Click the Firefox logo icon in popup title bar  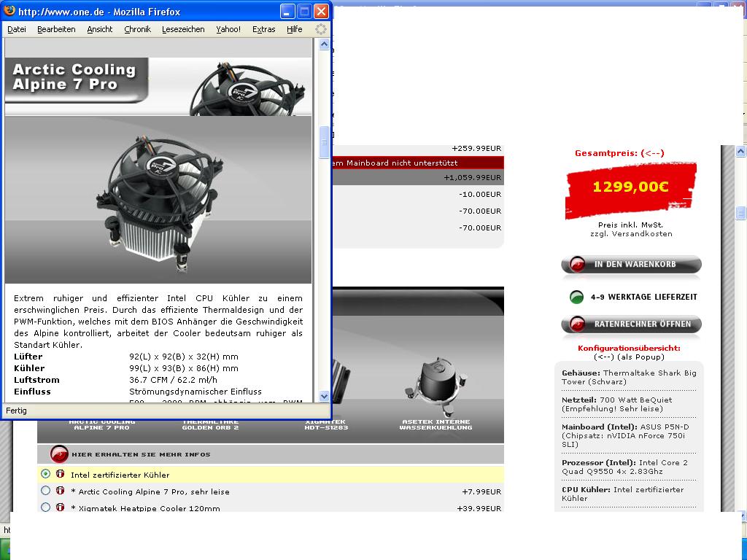[9, 10]
